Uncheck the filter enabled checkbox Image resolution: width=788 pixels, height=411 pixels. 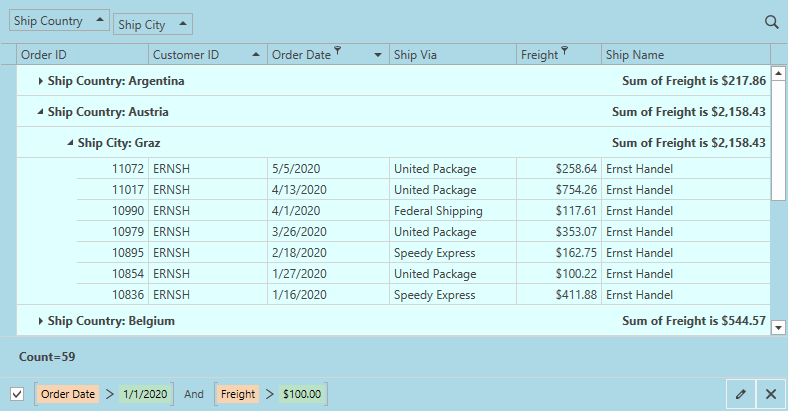(17, 394)
